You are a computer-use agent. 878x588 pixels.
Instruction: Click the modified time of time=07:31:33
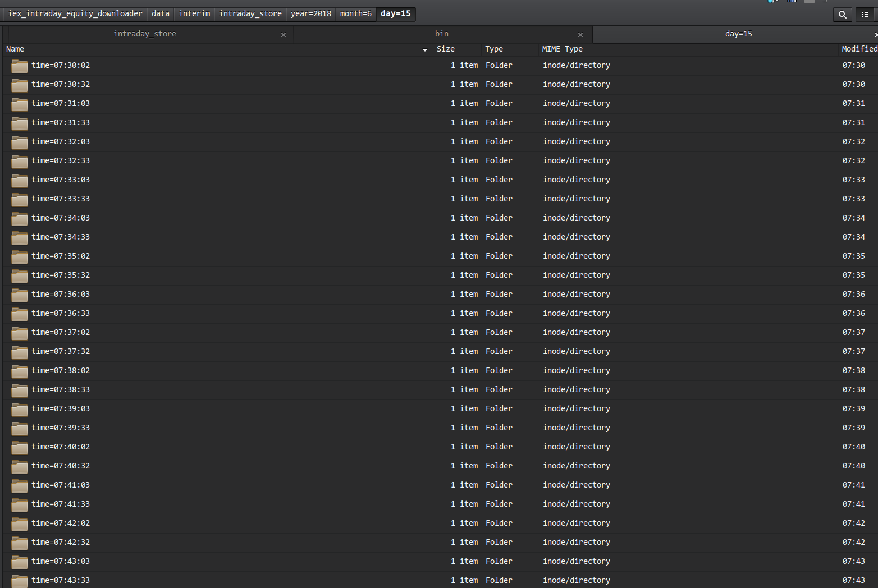click(x=854, y=122)
